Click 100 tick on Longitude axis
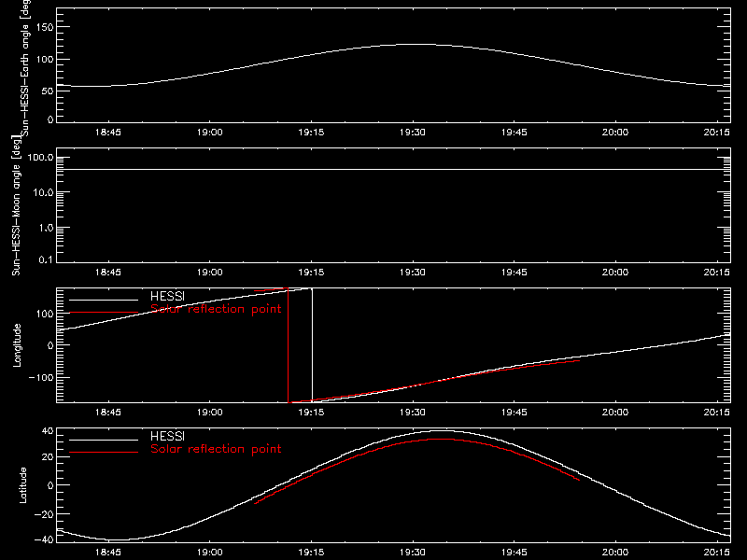 (x=45, y=314)
